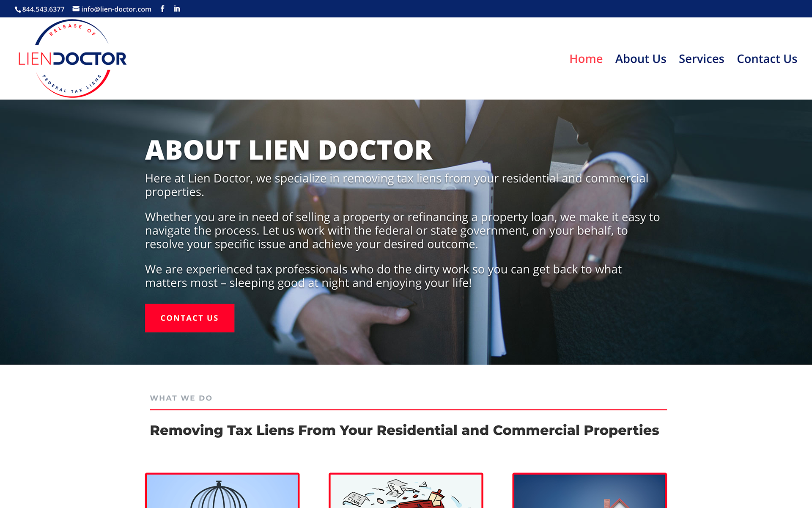Open the About Us menu item

(641, 59)
